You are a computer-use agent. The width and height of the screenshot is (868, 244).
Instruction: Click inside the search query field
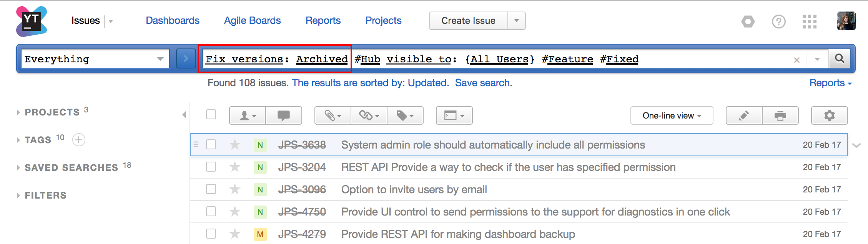click(711, 59)
